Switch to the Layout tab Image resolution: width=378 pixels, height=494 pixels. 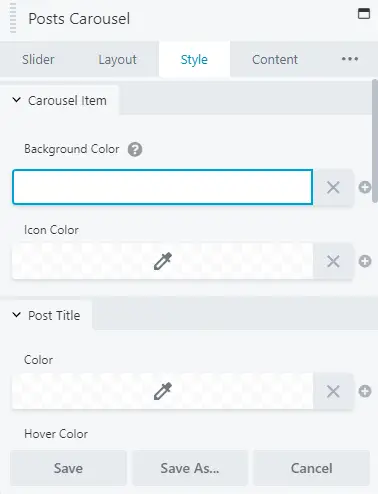pyautogui.click(x=117, y=60)
